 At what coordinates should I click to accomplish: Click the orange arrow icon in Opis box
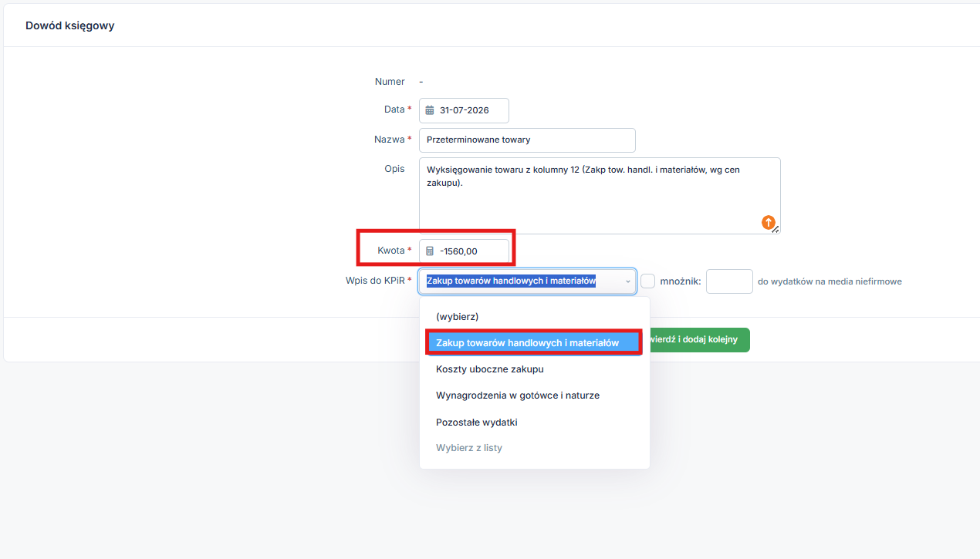pos(769,222)
